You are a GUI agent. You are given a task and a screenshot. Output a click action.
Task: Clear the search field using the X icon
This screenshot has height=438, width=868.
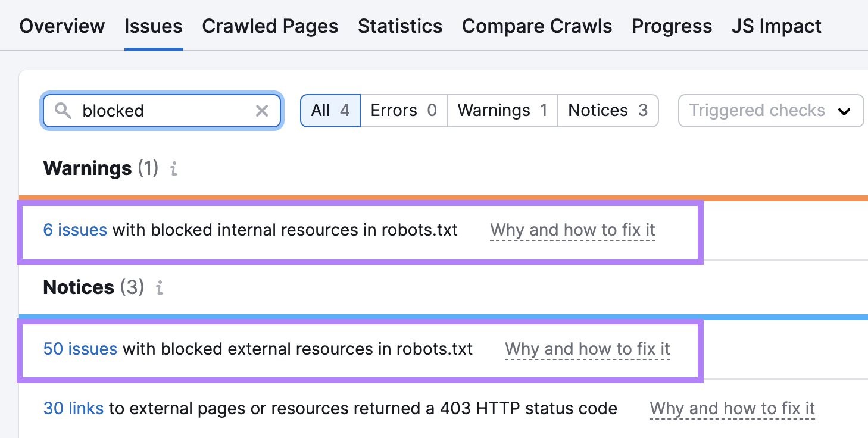[262, 111]
